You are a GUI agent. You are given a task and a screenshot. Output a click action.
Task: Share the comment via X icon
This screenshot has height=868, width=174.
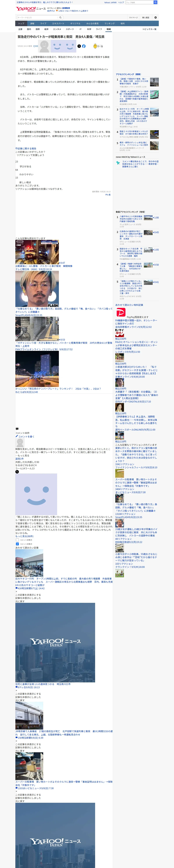click(x=17, y=472)
